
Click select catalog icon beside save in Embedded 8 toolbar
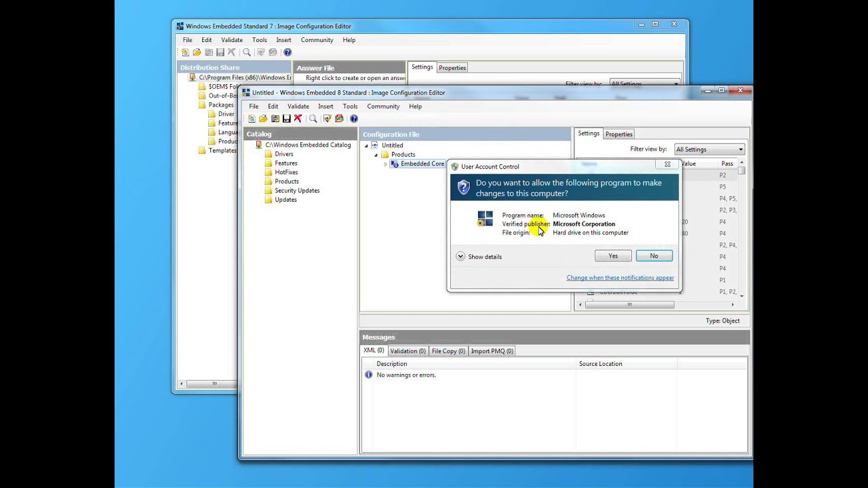tap(275, 119)
